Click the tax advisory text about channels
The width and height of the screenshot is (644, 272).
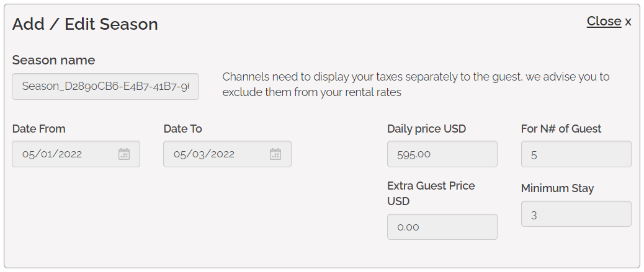[x=416, y=85]
